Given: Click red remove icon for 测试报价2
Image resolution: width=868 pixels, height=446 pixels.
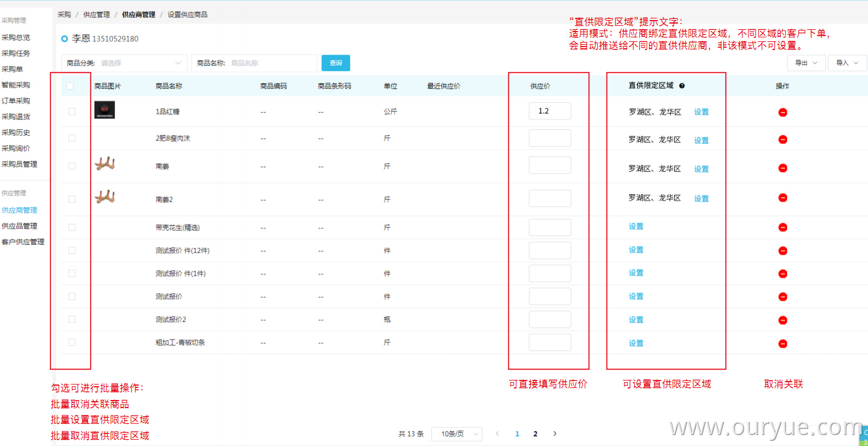Looking at the screenshot, I should tap(782, 320).
